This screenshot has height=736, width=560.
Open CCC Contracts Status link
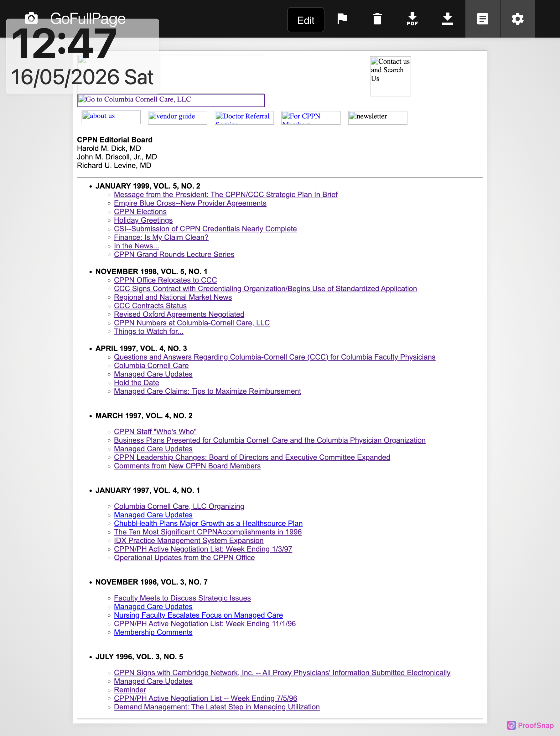(x=150, y=306)
